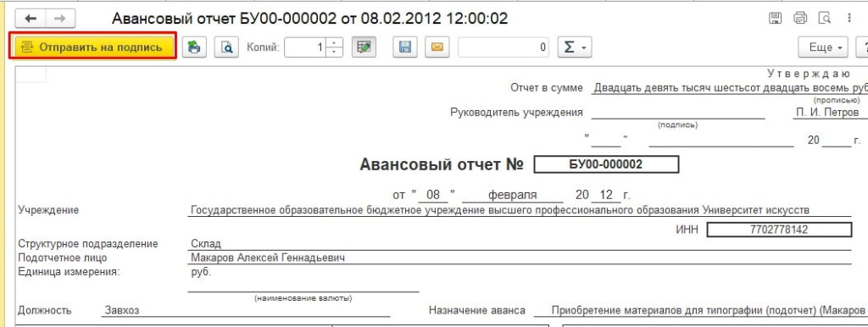Select the ИНН cell '7702778142'
The width and height of the screenshot is (868, 327).
780,230
